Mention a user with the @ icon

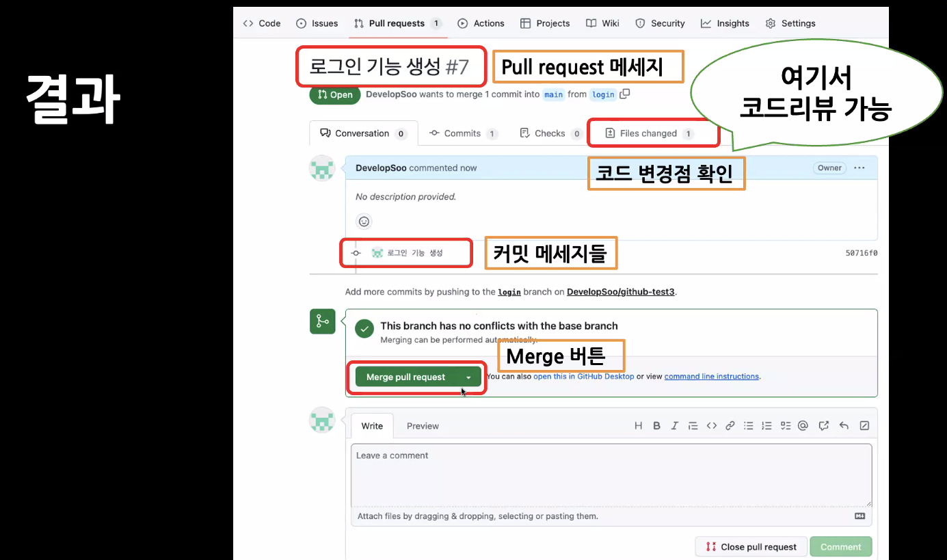point(803,426)
